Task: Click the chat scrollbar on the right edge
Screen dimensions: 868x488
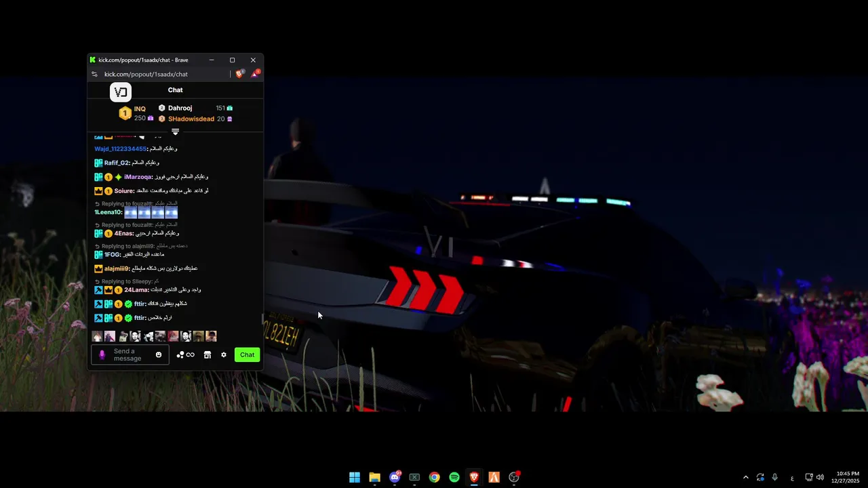Action: (x=262, y=319)
